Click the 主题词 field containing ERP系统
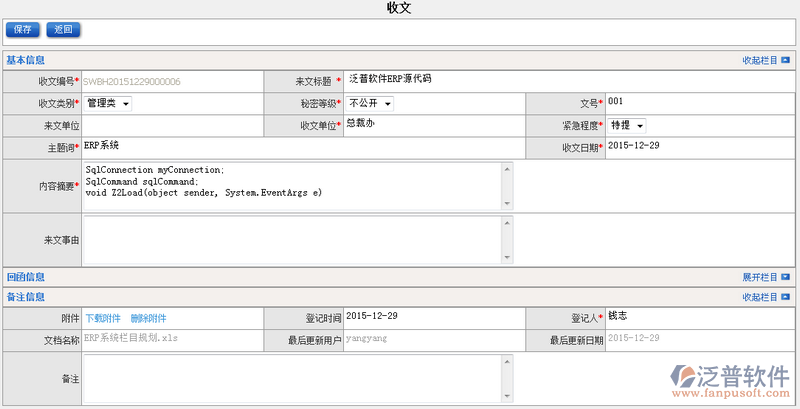 [x=304, y=148]
